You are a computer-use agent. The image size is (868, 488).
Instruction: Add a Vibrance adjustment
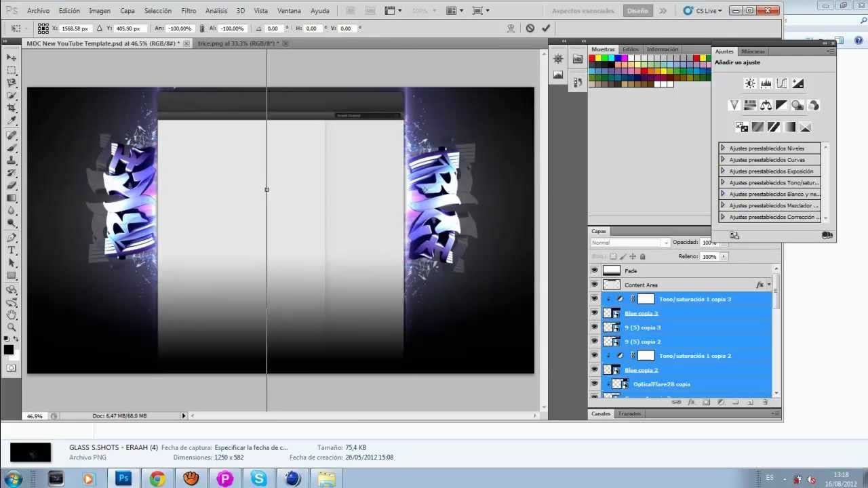click(x=734, y=105)
